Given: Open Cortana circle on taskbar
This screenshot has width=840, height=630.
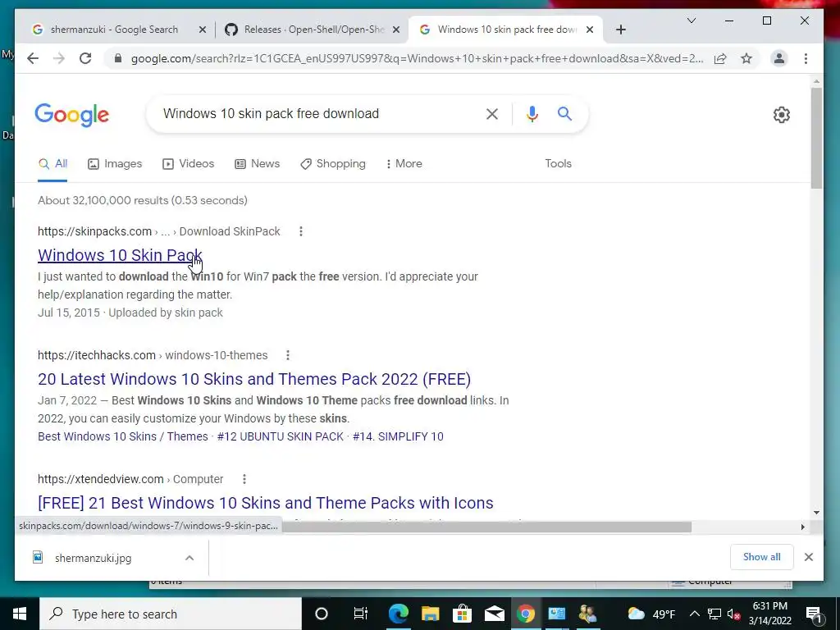Looking at the screenshot, I should tap(322, 614).
